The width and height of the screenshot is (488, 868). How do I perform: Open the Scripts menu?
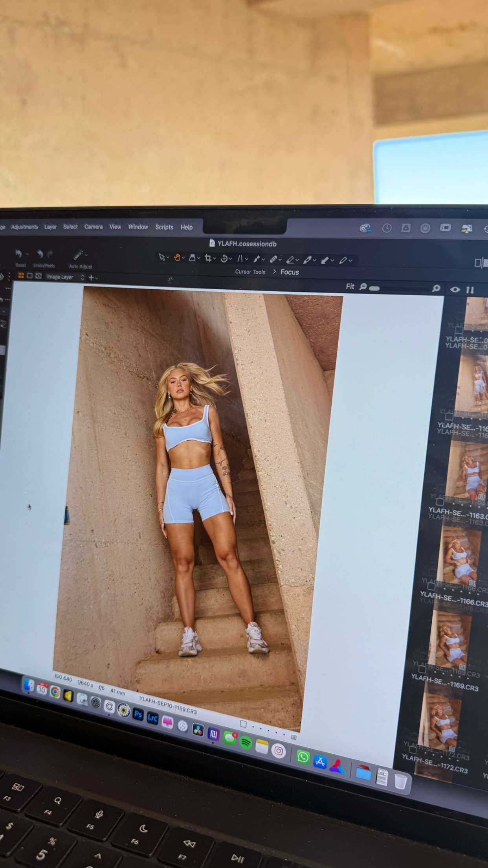[x=164, y=227]
